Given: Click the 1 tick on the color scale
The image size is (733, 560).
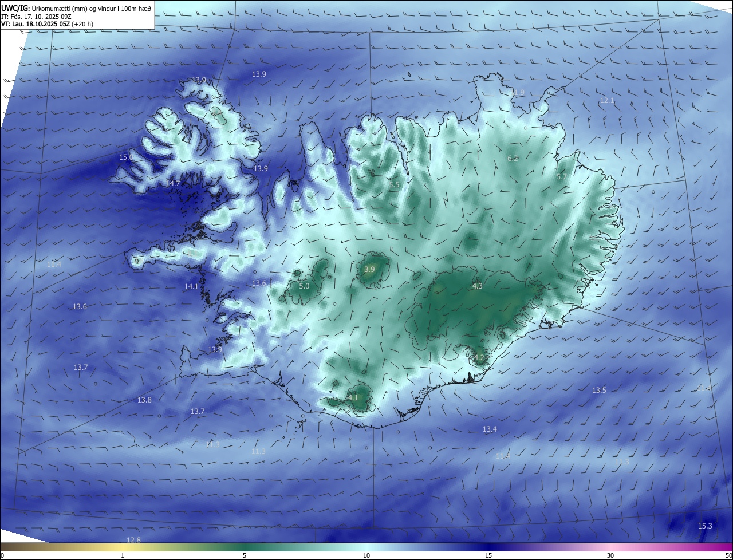Looking at the screenshot, I should pyautogui.click(x=123, y=555).
